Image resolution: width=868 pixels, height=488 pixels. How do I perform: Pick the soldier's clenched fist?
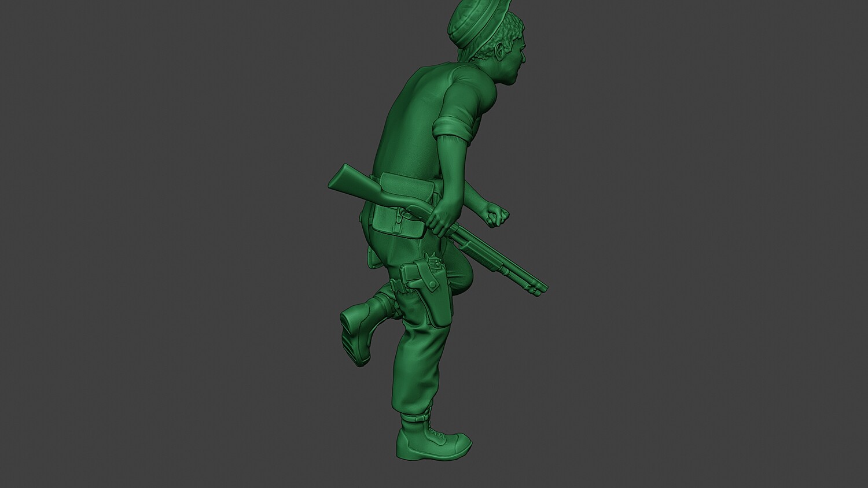[496, 213]
